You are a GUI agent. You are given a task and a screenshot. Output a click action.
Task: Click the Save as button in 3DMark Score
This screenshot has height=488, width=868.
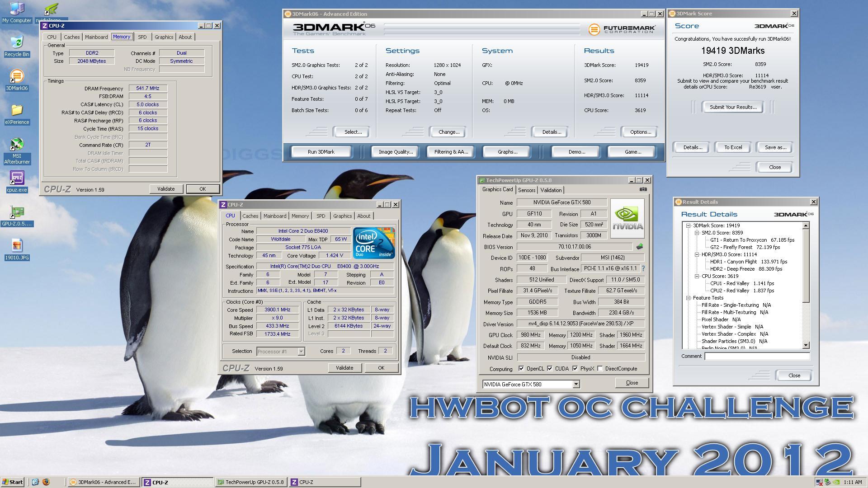point(775,147)
